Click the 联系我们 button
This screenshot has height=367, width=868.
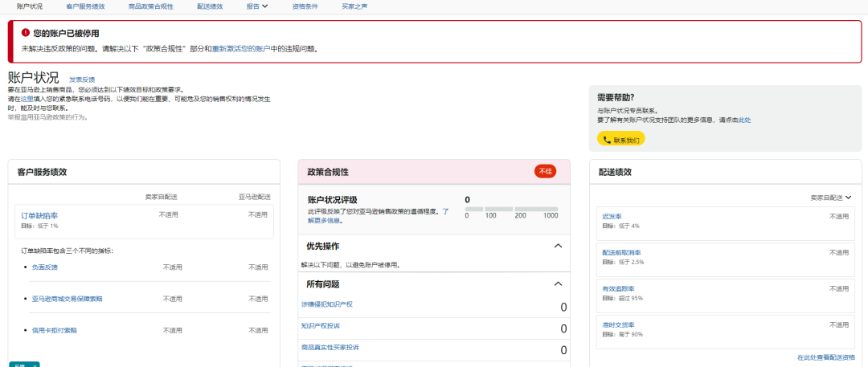620,140
